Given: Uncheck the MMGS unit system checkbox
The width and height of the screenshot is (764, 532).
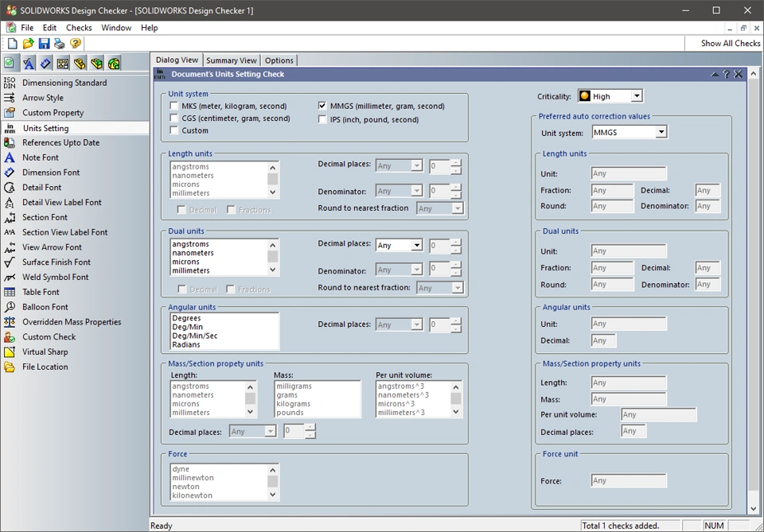Looking at the screenshot, I should coord(322,106).
